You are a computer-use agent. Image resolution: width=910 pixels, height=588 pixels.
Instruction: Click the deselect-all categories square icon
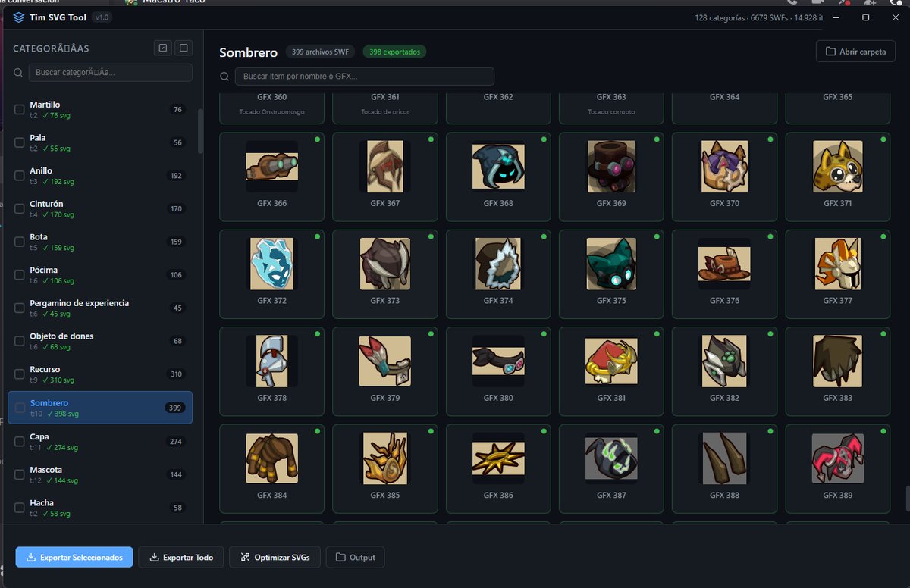(183, 48)
